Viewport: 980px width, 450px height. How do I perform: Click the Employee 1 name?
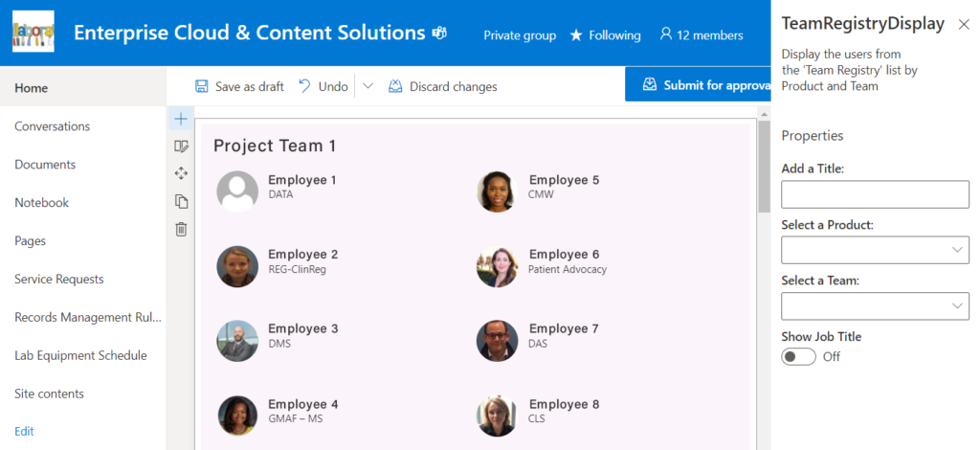coord(302,180)
